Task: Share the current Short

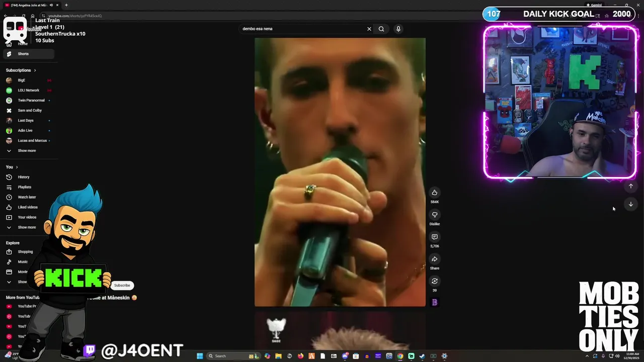Action: pyautogui.click(x=435, y=259)
